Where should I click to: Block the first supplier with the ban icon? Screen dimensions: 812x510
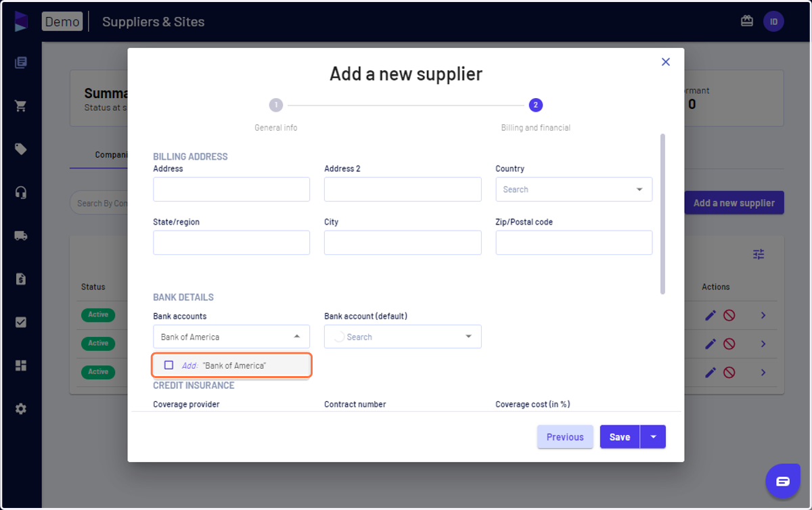pyautogui.click(x=729, y=315)
